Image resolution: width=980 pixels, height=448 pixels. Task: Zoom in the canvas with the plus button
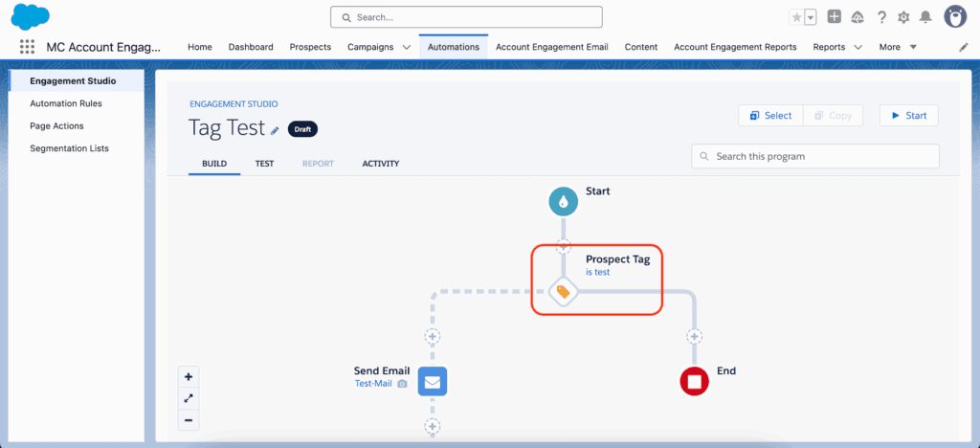189,377
